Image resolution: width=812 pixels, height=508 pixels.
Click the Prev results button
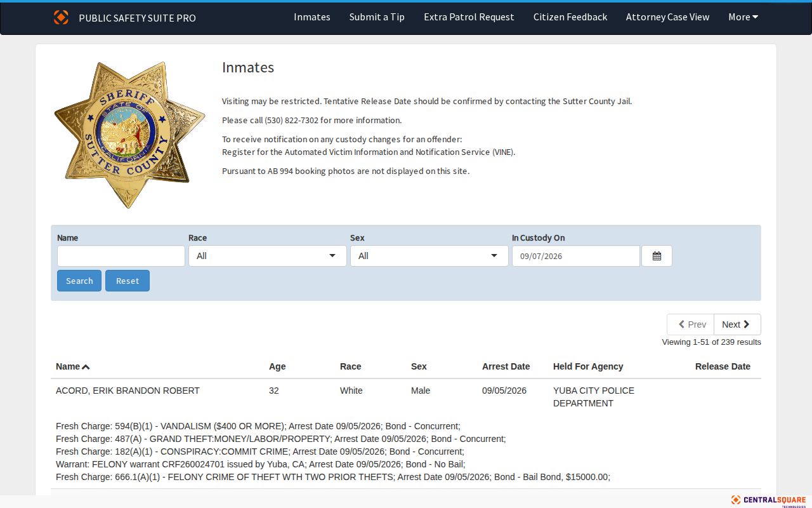[x=690, y=324]
